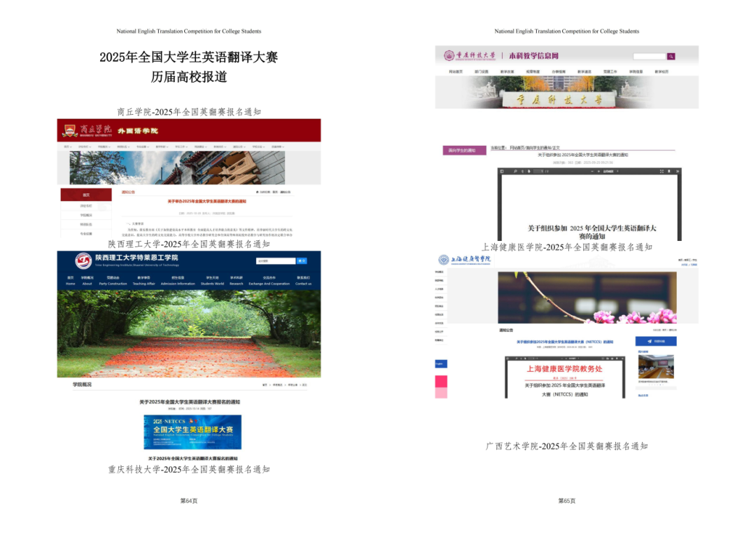Click the title 2025年全国大学生英语翻译大赛
Viewport: 756px width, 535px height.
coord(189,57)
